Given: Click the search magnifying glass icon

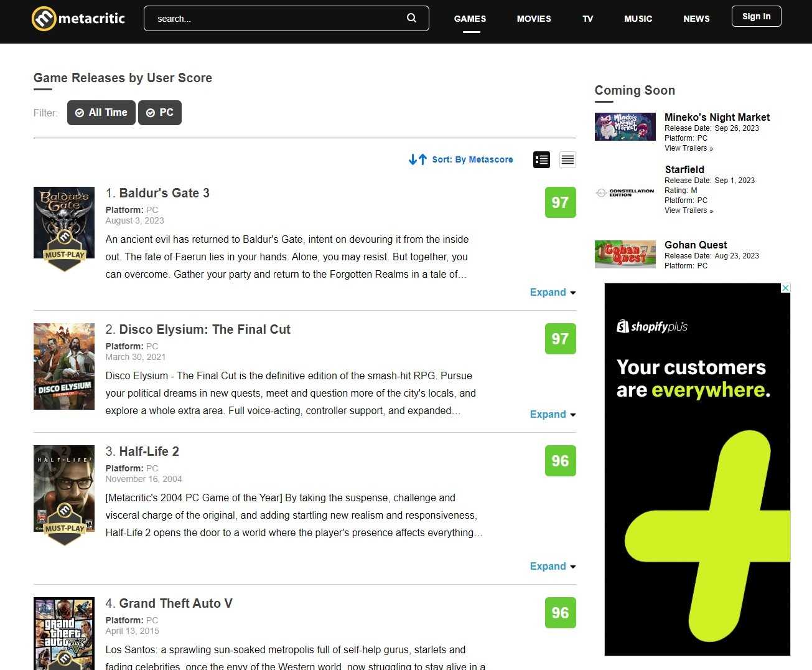Looking at the screenshot, I should point(411,18).
